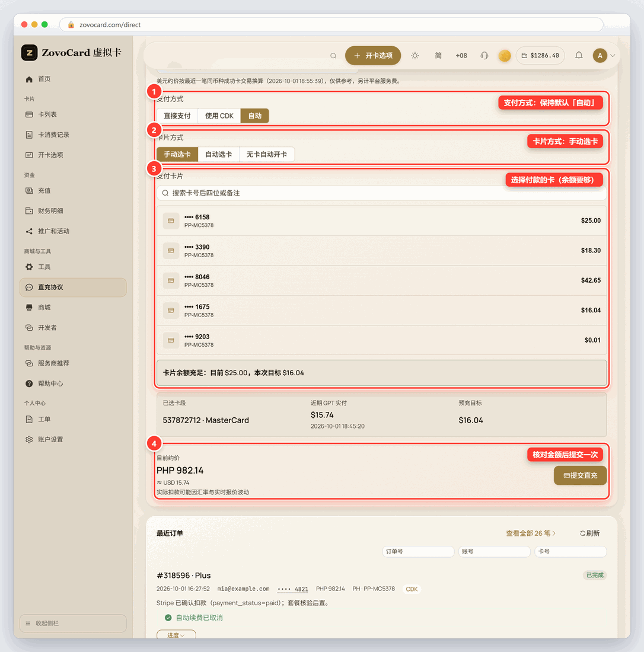This screenshot has height=652, width=644.
Task: Click the 开卡选项 button in top bar
Action: coord(373,56)
